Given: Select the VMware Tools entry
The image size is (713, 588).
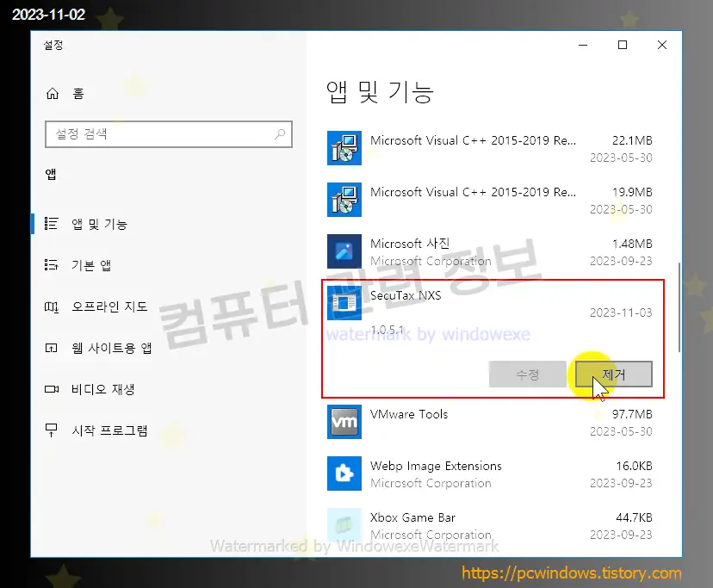Looking at the screenshot, I should pyautogui.click(x=490, y=422).
